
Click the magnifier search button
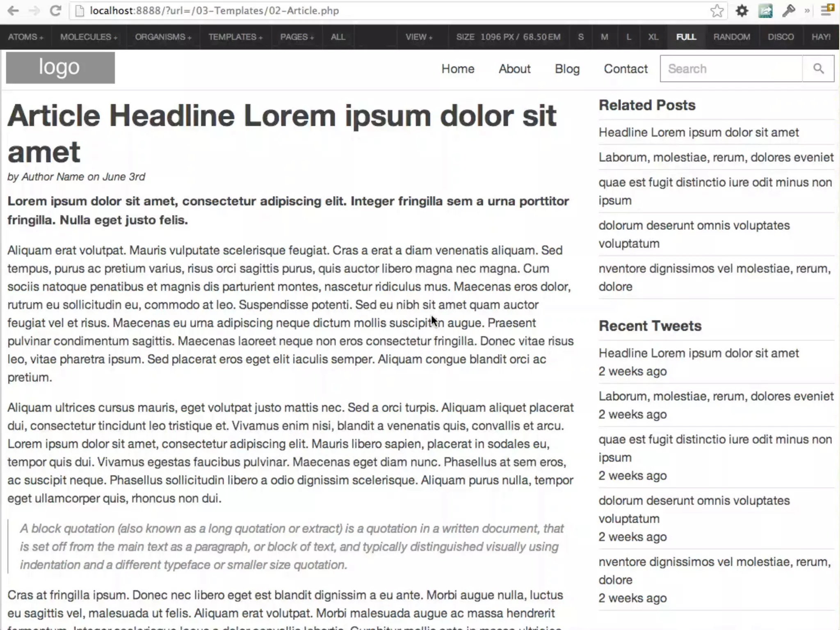[x=818, y=68]
